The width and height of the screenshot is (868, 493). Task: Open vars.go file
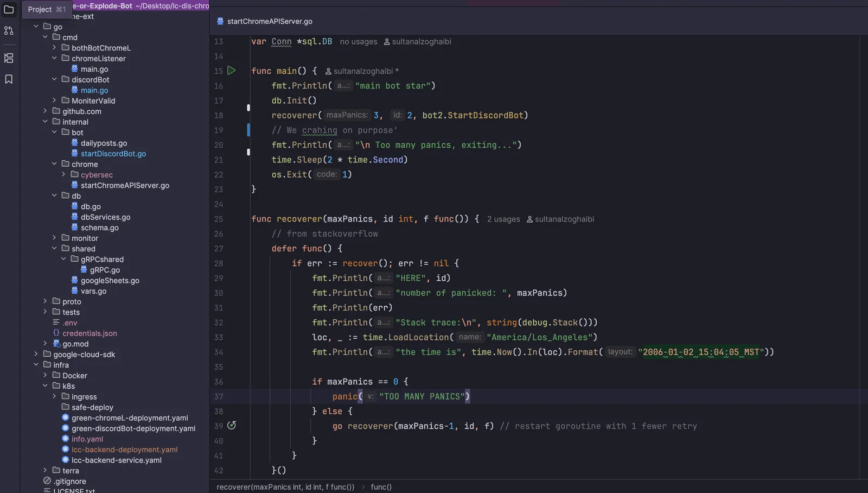pos(93,291)
